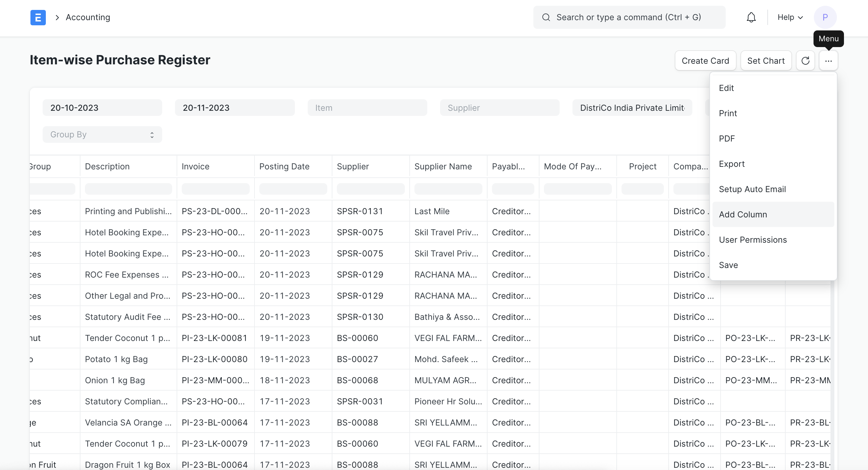The height and width of the screenshot is (470, 868).
Task: Click the start date field 20-10-2023
Action: tap(102, 107)
